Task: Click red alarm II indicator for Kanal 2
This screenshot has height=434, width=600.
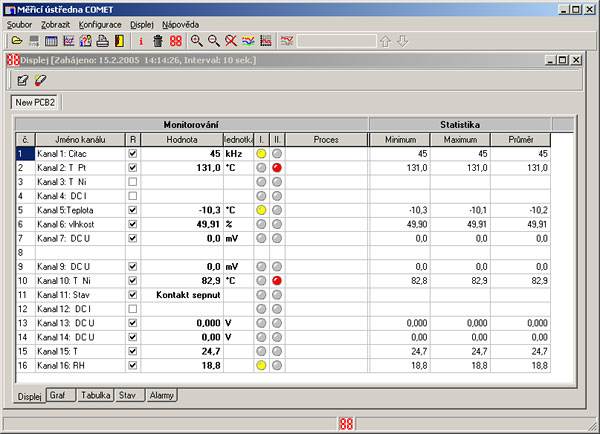Action: 277,169
